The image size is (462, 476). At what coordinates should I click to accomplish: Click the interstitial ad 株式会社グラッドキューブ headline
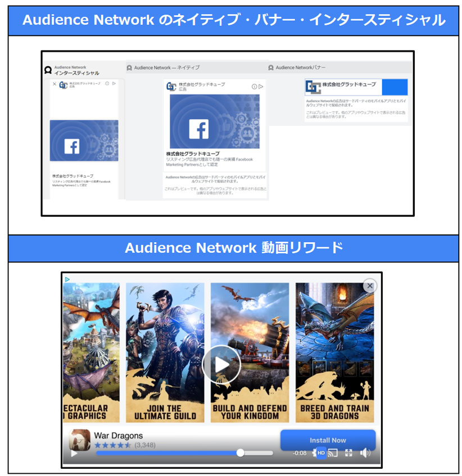[73, 176]
